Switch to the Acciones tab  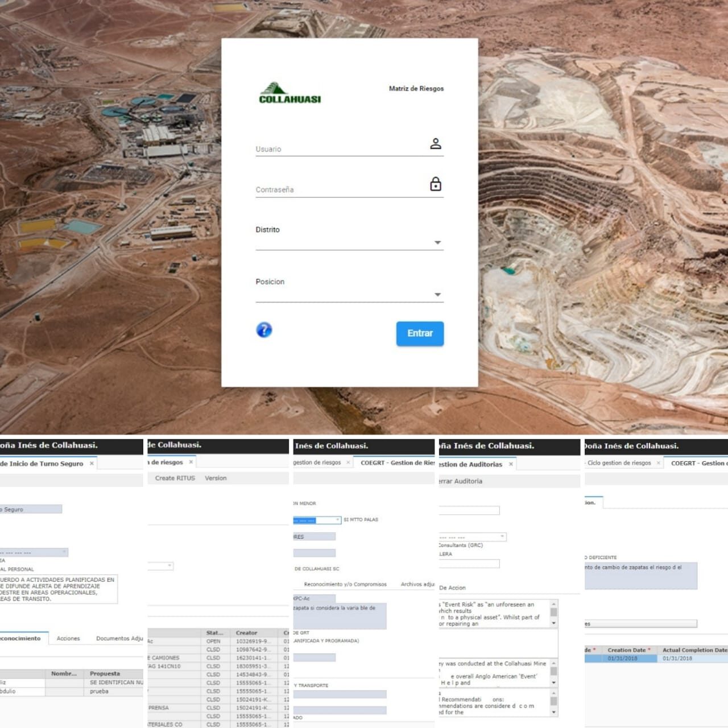[x=68, y=639]
